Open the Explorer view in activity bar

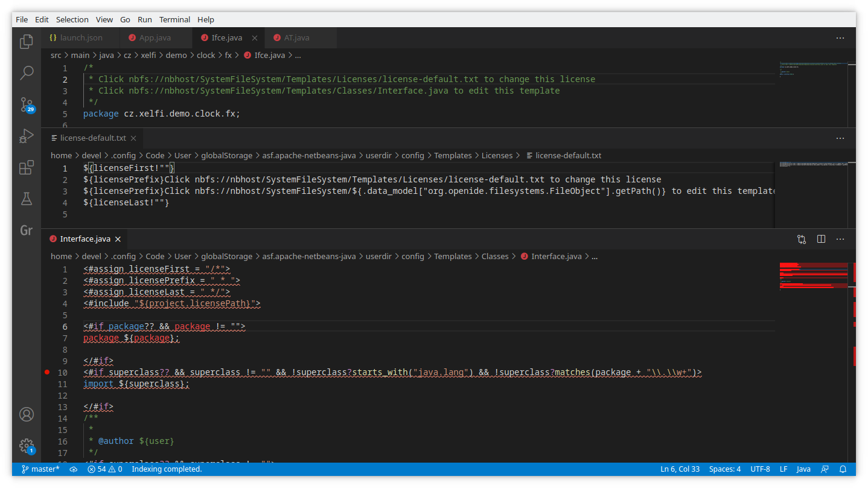tap(27, 42)
